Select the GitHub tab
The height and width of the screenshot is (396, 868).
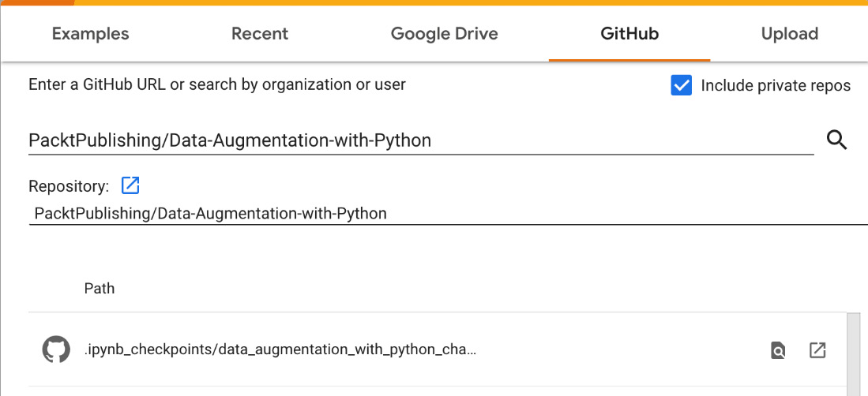(x=629, y=34)
